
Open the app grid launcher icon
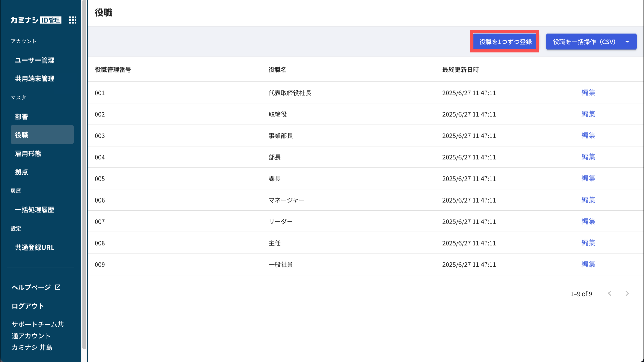(73, 20)
